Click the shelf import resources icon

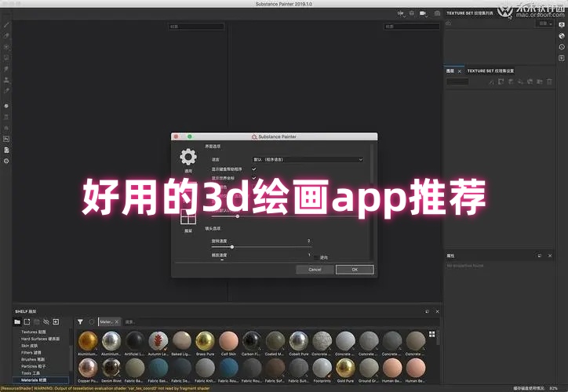pyautogui.click(x=56, y=321)
